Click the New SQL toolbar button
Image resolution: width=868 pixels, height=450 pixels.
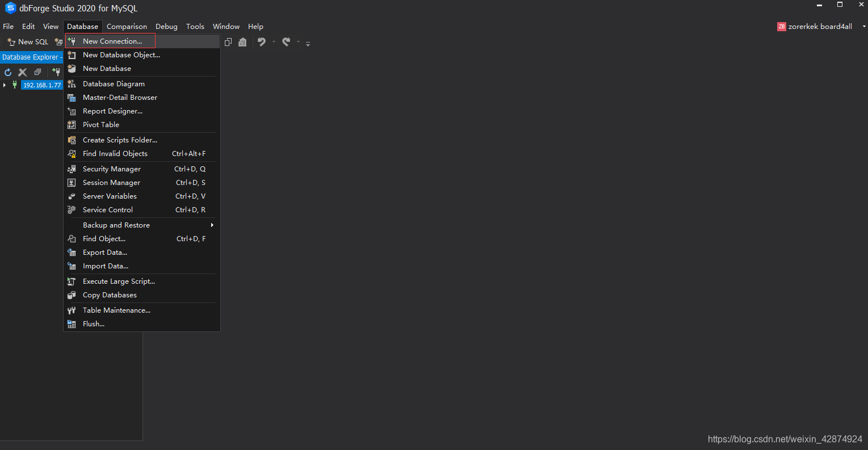click(28, 42)
